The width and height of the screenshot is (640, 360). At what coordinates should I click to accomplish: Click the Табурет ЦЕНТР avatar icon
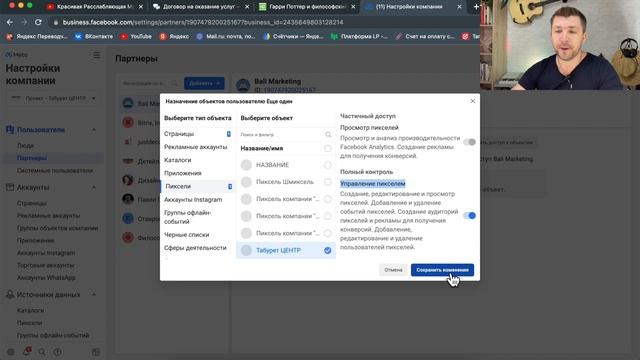tap(246, 250)
